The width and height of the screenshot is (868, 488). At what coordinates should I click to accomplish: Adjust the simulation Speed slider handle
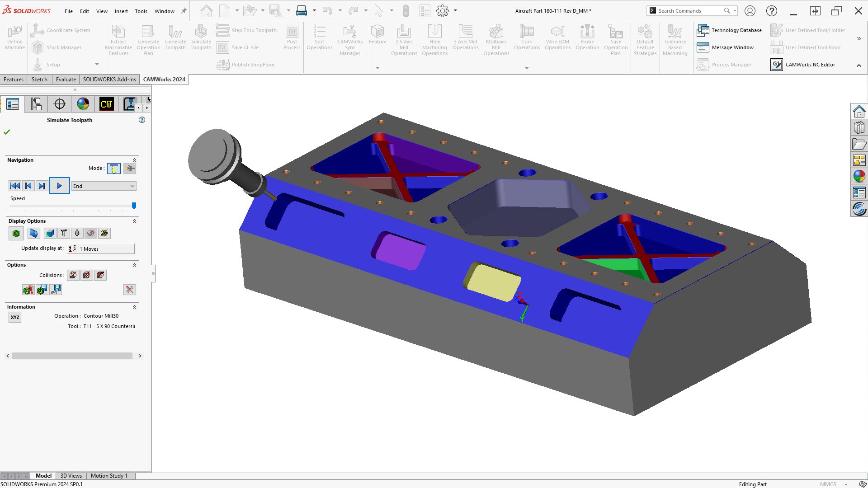tap(134, 206)
